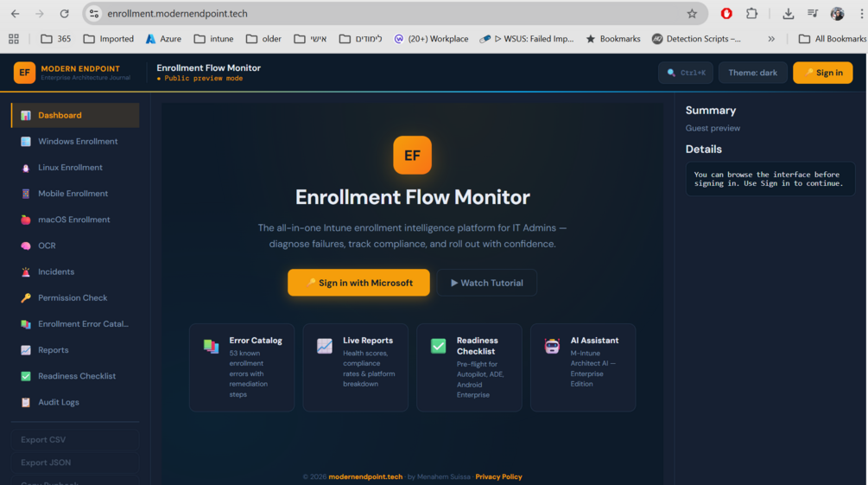Open the Azure bookmark
Image resolution: width=868 pixels, height=485 pixels.
(163, 39)
